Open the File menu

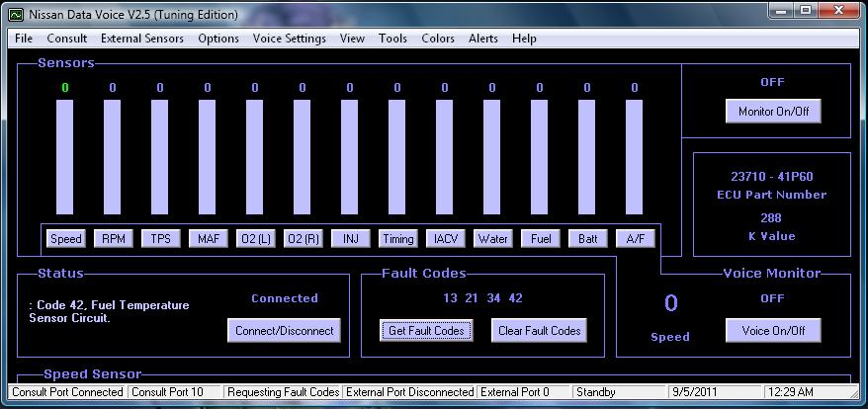point(24,39)
